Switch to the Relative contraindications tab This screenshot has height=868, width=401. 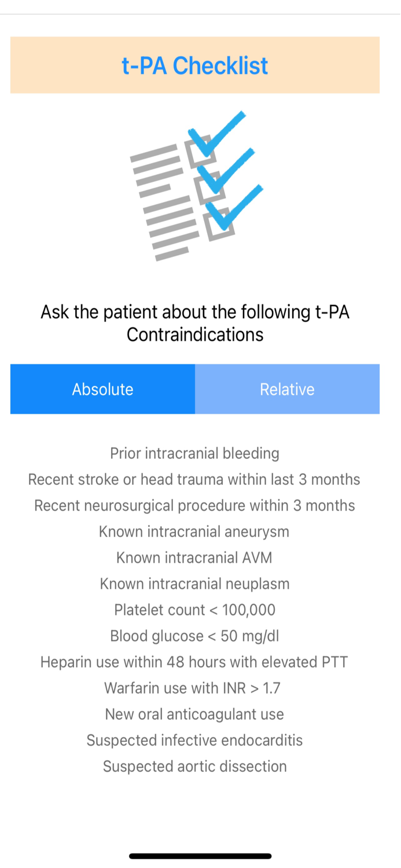click(x=287, y=389)
